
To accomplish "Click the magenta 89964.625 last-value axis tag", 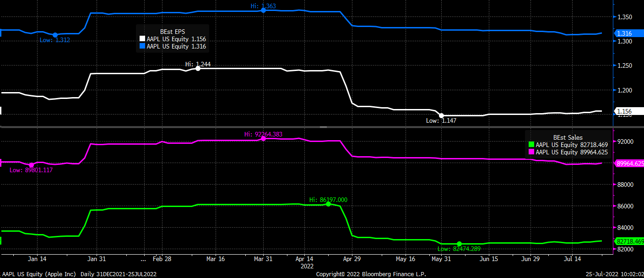I will [x=629, y=163].
